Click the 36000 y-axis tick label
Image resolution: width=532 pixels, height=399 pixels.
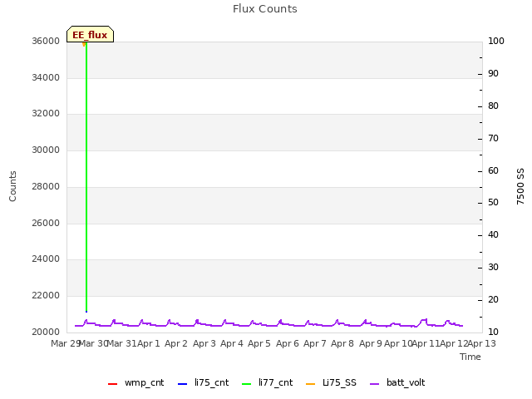tap(46, 41)
